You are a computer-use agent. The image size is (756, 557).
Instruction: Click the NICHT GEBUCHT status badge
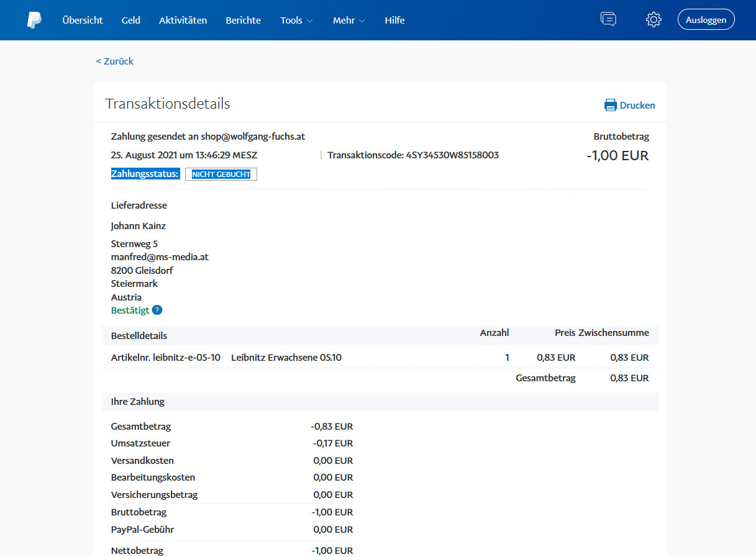coord(221,174)
